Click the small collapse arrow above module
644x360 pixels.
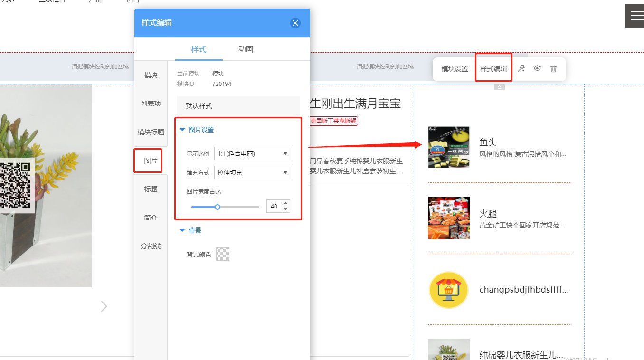tap(499, 87)
